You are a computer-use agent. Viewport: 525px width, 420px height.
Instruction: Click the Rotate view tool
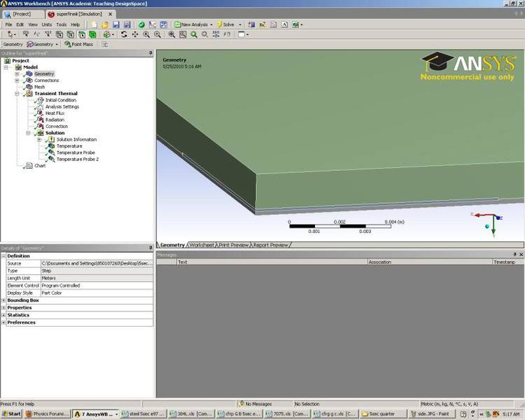pyautogui.click(x=124, y=34)
